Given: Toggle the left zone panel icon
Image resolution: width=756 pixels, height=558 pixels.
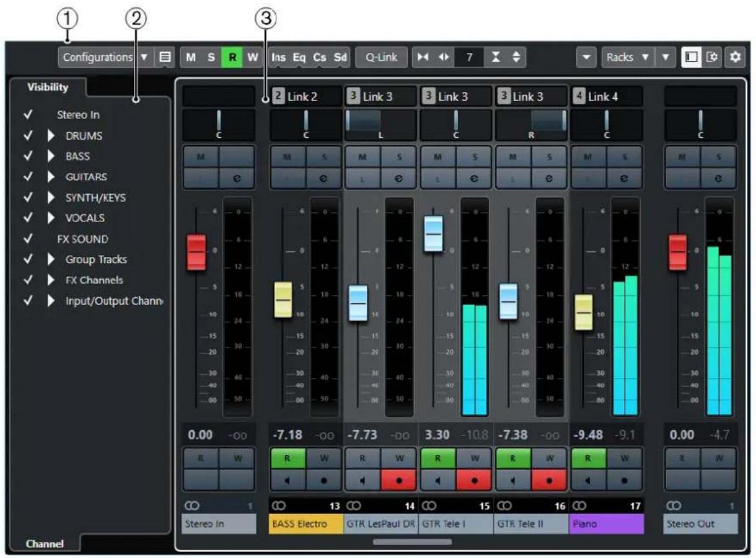Looking at the screenshot, I should point(691,58).
